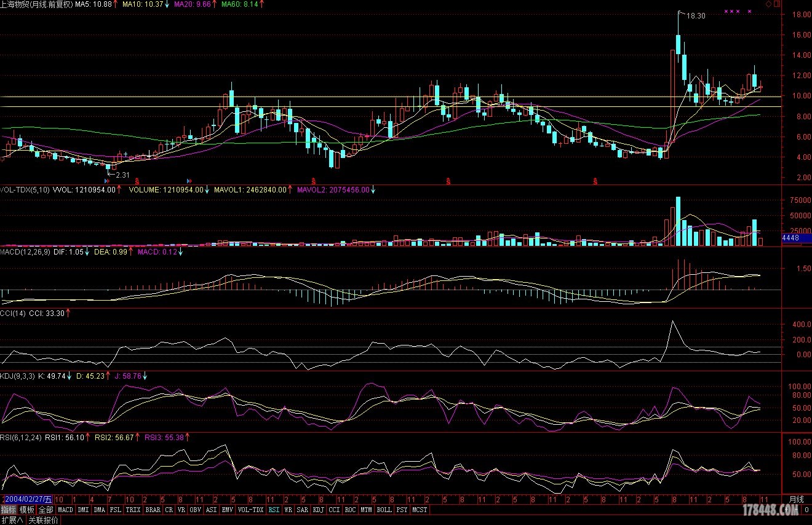The image size is (812, 525).
Task: Select the MTM indicator tab
Action: point(366,510)
